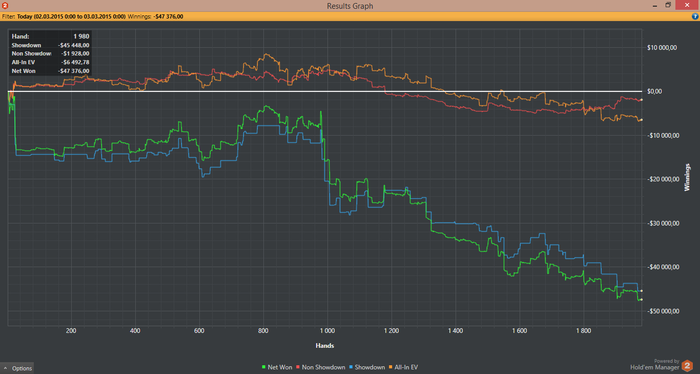Click the red Non Showdown legend swatch
Image resolution: width=700 pixels, height=374 pixels.
(298, 367)
